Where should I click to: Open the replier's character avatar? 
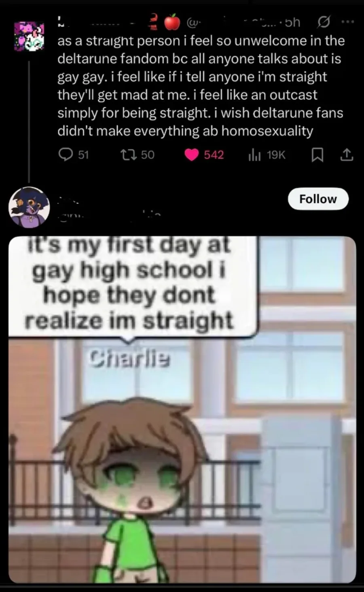[x=29, y=207]
